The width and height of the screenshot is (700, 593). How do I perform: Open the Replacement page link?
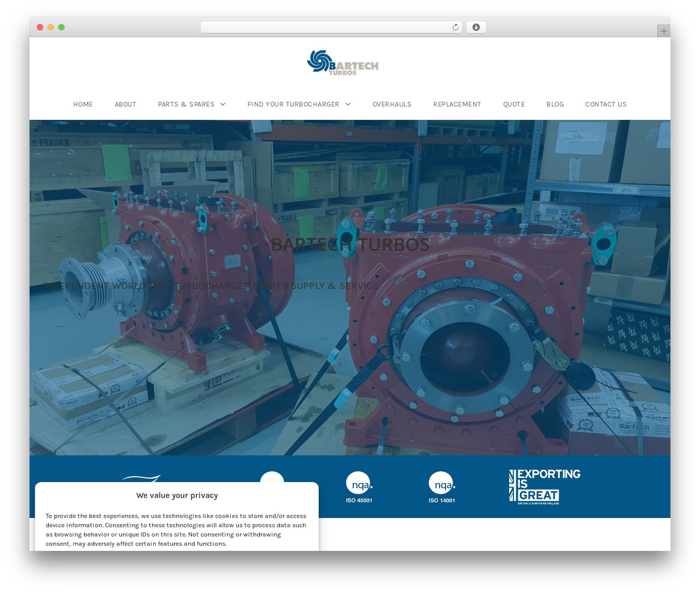click(x=457, y=104)
